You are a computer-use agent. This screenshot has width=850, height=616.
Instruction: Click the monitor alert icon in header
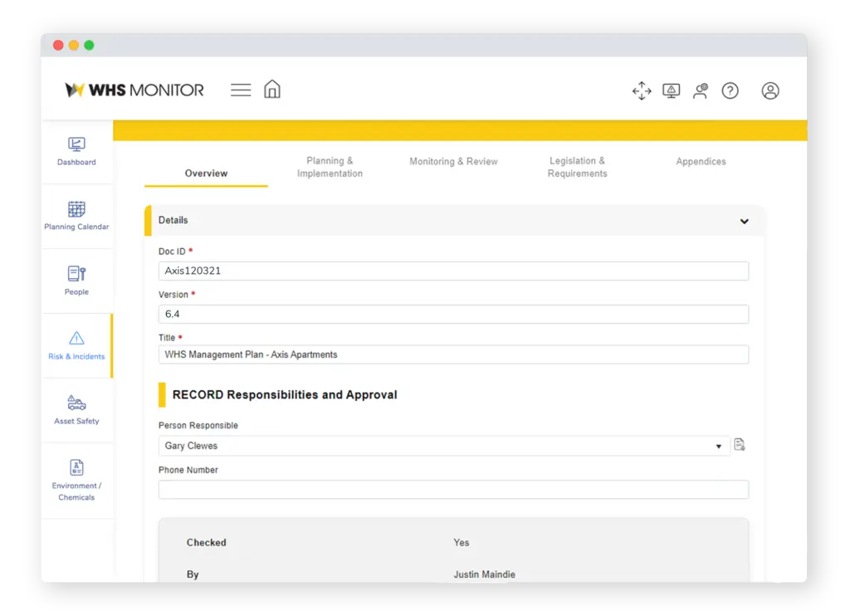click(672, 90)
